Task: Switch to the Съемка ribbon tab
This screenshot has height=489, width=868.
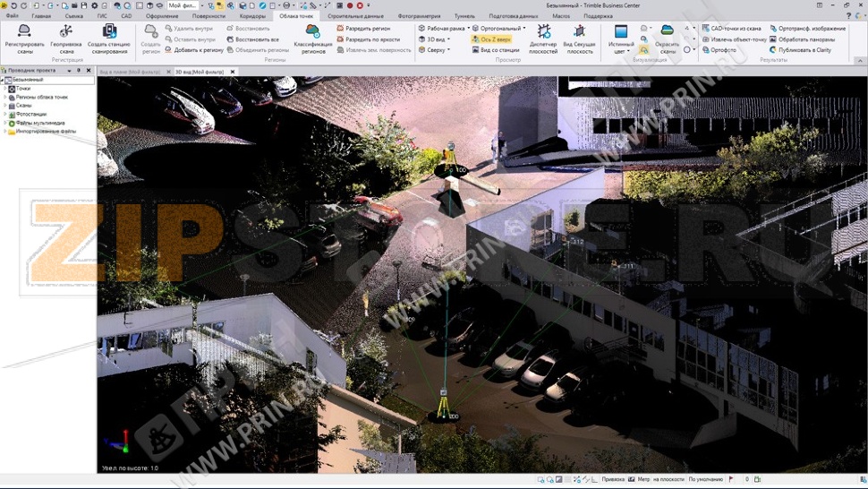Action: [73, 16]
